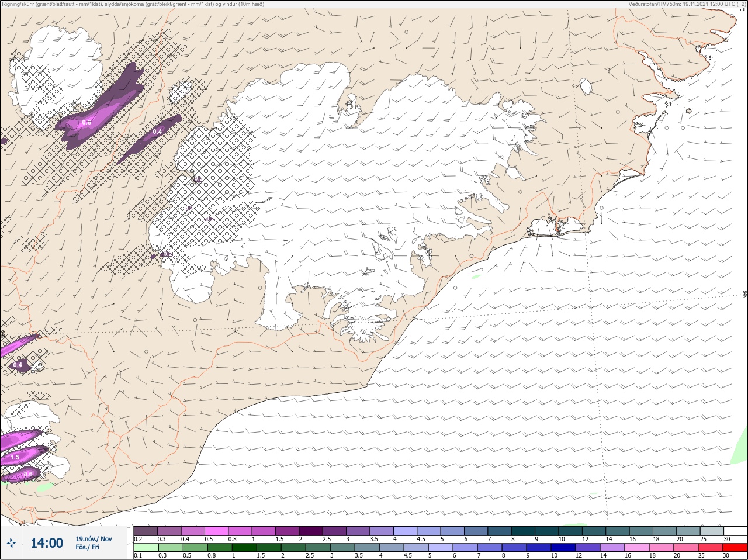Image resolution: width=748 pixels, height=560 pixels.
Task: Select the rain legend swatch labeled 6
Action: pos(465,548)
